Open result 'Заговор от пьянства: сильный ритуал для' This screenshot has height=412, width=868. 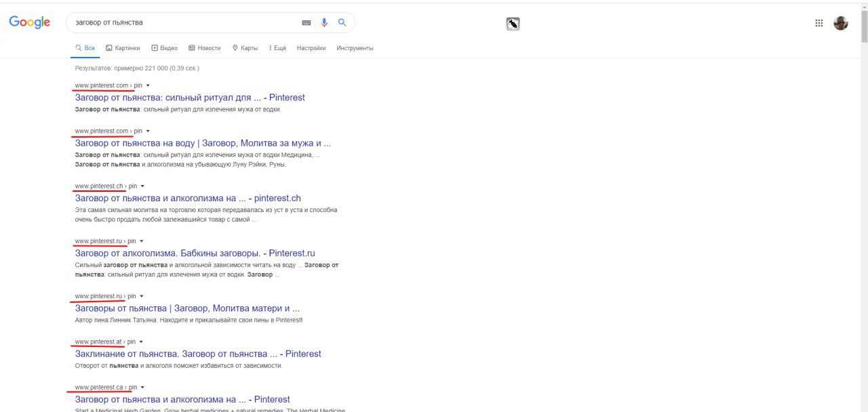(190, 98)
